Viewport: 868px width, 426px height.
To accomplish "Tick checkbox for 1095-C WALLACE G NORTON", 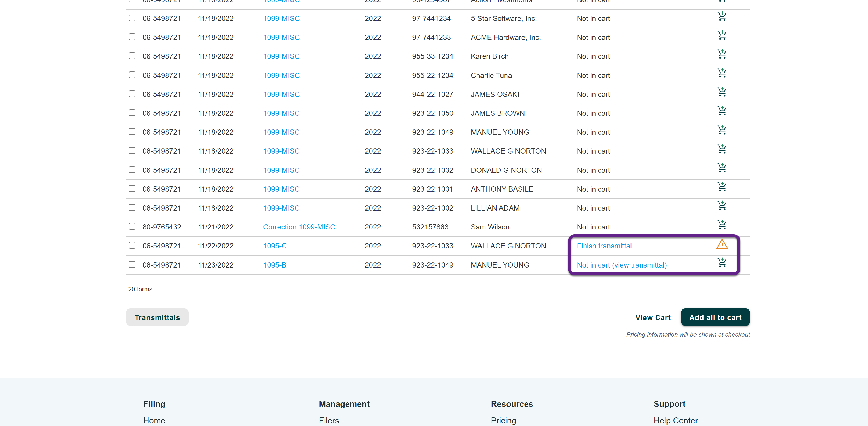I will point(132,245).
